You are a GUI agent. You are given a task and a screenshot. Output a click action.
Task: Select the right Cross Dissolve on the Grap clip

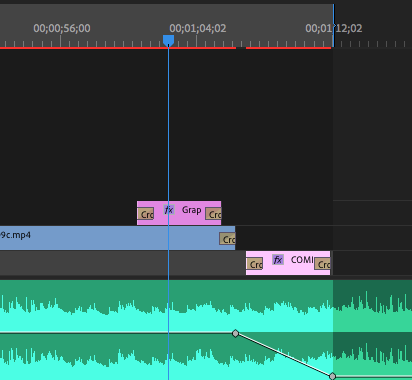tap(213, 214)
